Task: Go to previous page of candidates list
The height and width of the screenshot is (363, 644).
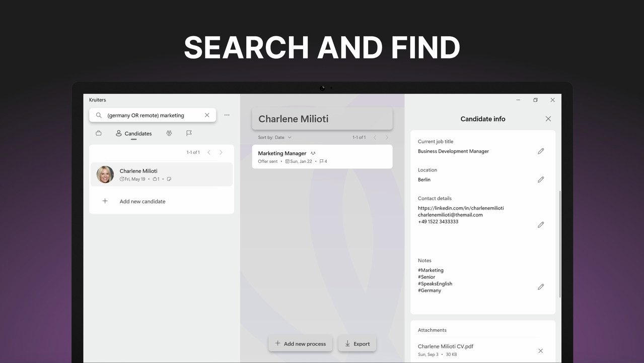Action: [209, 152]
